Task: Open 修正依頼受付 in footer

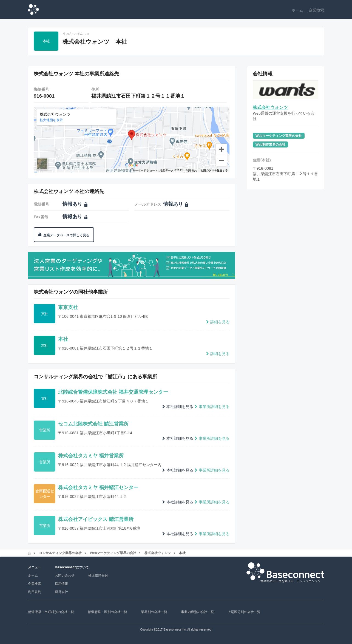Action: tap(98, 575)
